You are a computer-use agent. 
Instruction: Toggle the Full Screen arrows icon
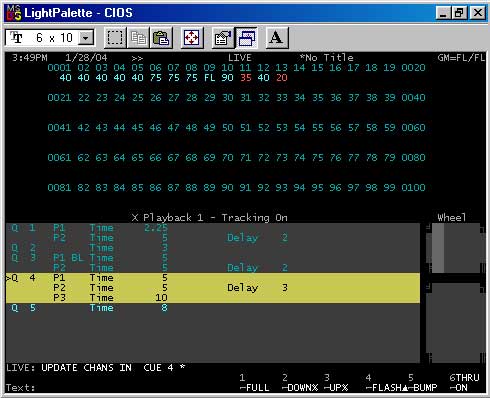[192, 38]
